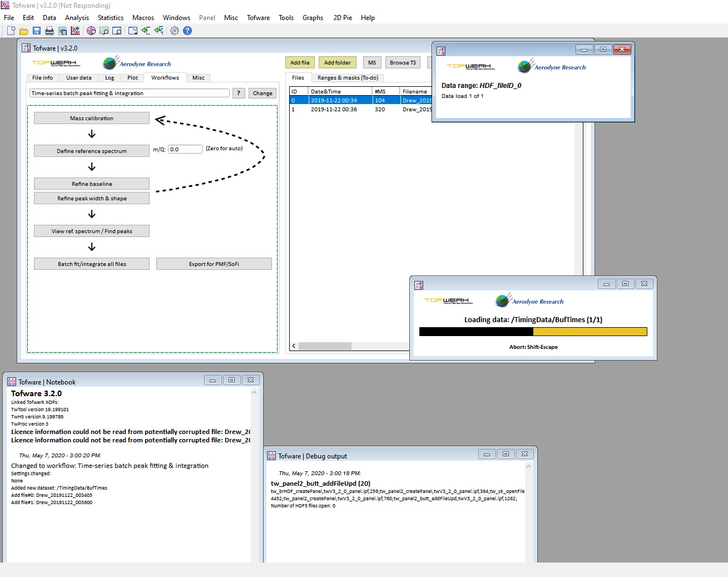Click Export for PMF/SoFi

(214, 263)
